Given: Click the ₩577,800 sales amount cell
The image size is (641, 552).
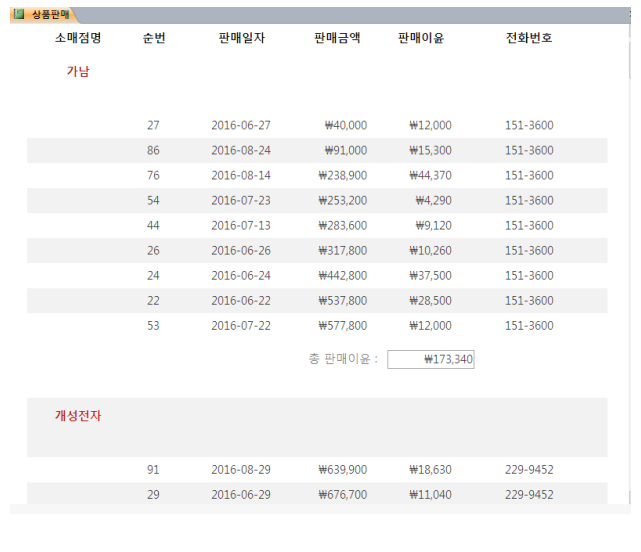Looking at the screenshot, I should pyautogui.click(x=342, y=326).
